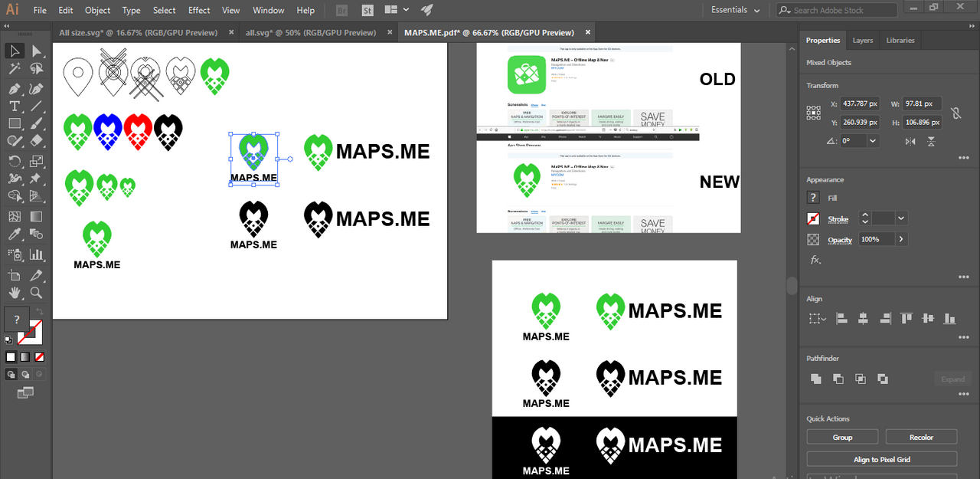Screen dimensions: 980x479
Task: Select the Rectangle tool
Action: (14, 124)
